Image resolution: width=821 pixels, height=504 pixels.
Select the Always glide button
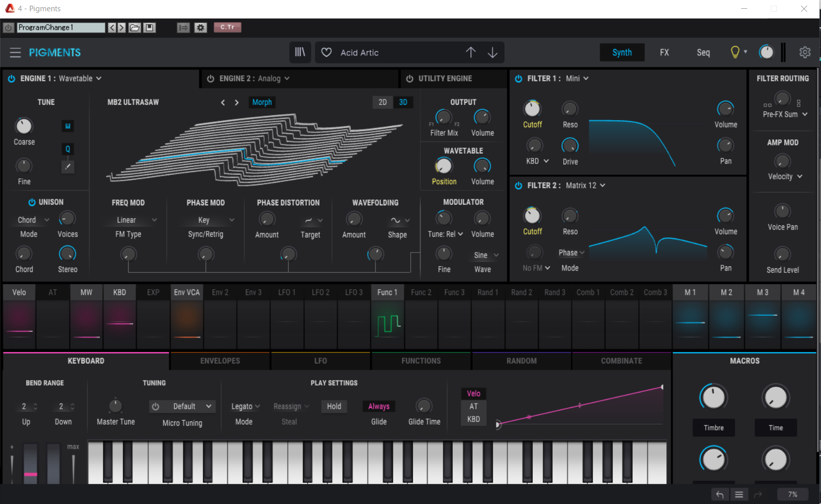tap(379, 406)
